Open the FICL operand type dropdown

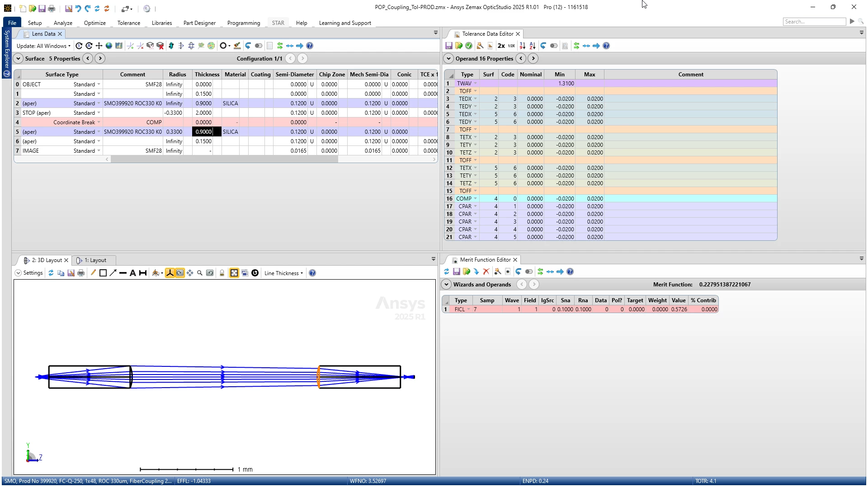[x=469, y=309]
